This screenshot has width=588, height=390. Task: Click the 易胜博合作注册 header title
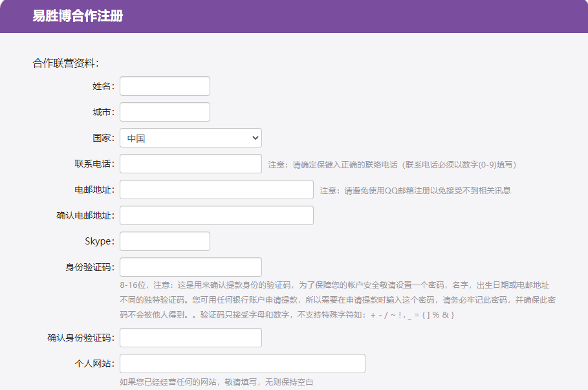pos(78,16)
